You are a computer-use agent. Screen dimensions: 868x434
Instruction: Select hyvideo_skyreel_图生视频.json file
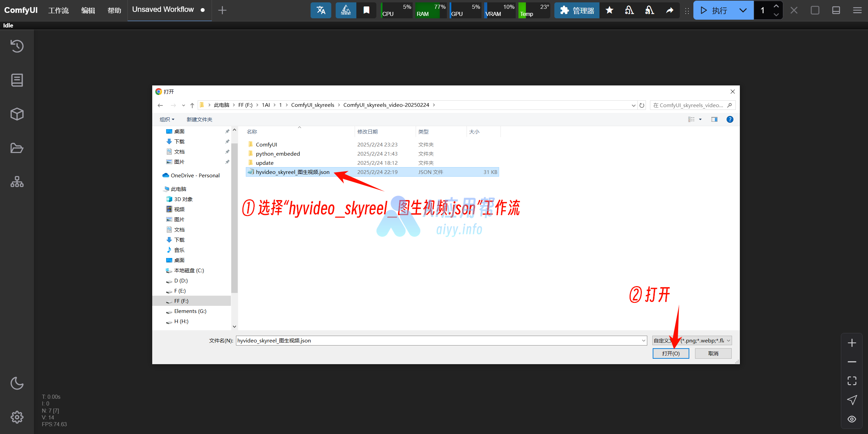tap(372, 172)
